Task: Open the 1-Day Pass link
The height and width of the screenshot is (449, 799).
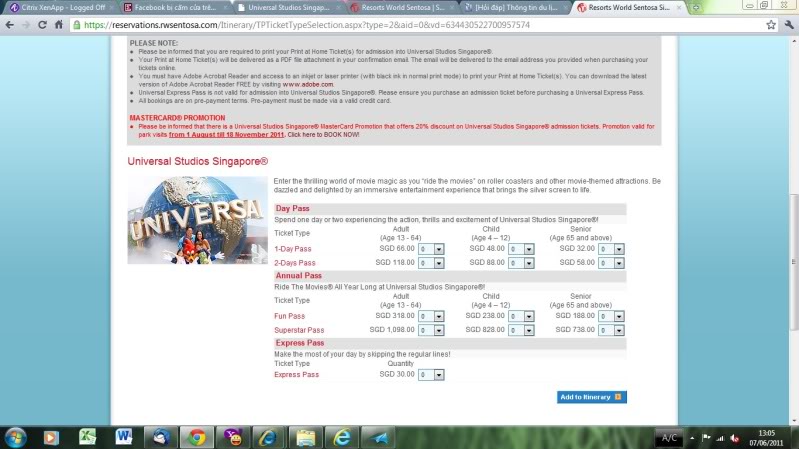Action: pyautogui.click(x=292, y=249)
